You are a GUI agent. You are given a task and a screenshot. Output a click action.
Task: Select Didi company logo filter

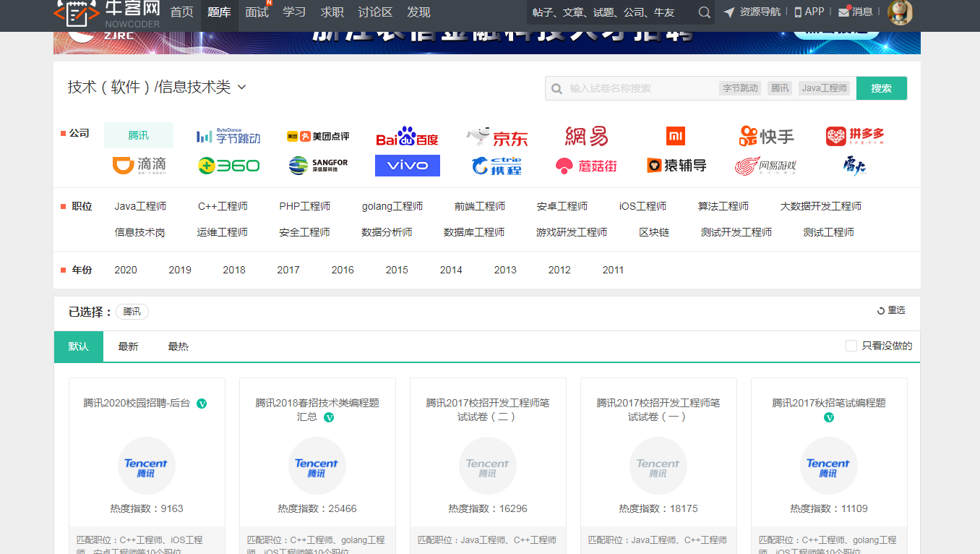(x=139, y=166)
